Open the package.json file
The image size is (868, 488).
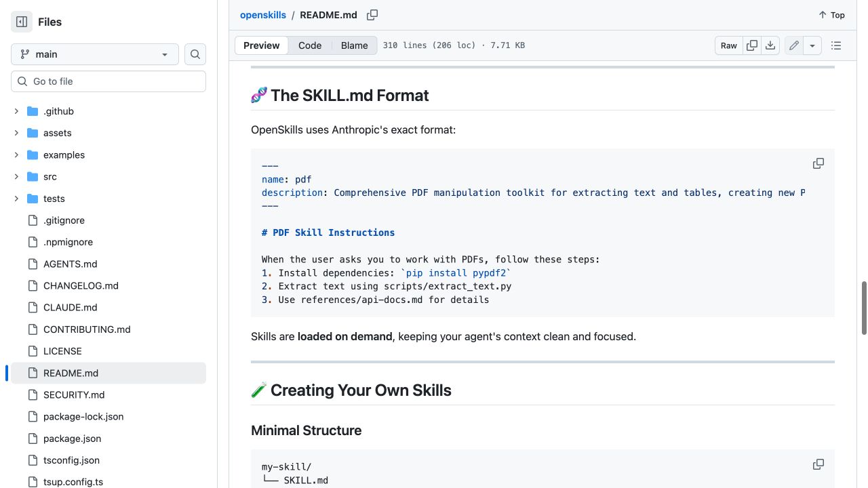[72, 439]
